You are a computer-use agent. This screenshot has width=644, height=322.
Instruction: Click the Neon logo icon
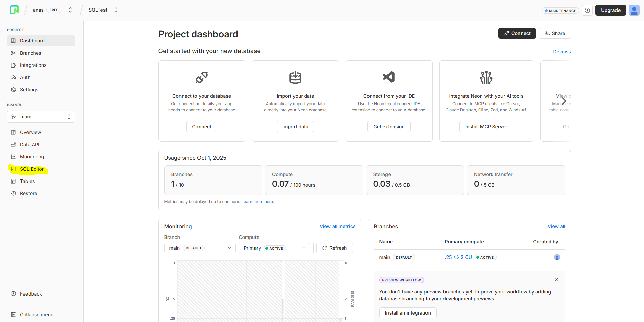pyautogui.click(x=14, y=10)
